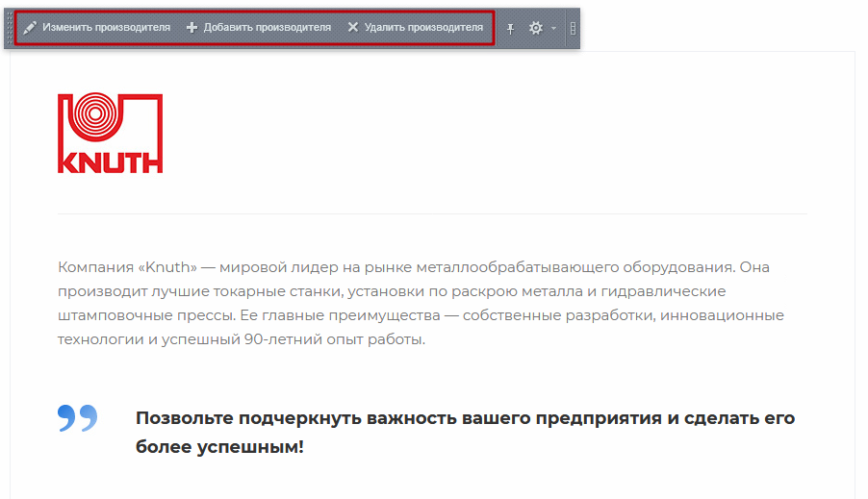Click the paragraph starting "Компания «Knuth»"
Viewport: 868px width, 499px height.
(x=421, y=303)
